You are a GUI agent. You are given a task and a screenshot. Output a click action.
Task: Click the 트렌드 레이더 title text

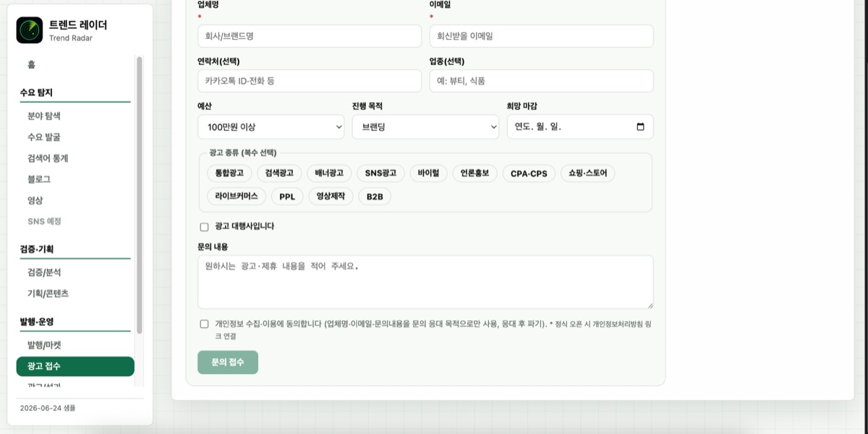click(x=78, y=25)
